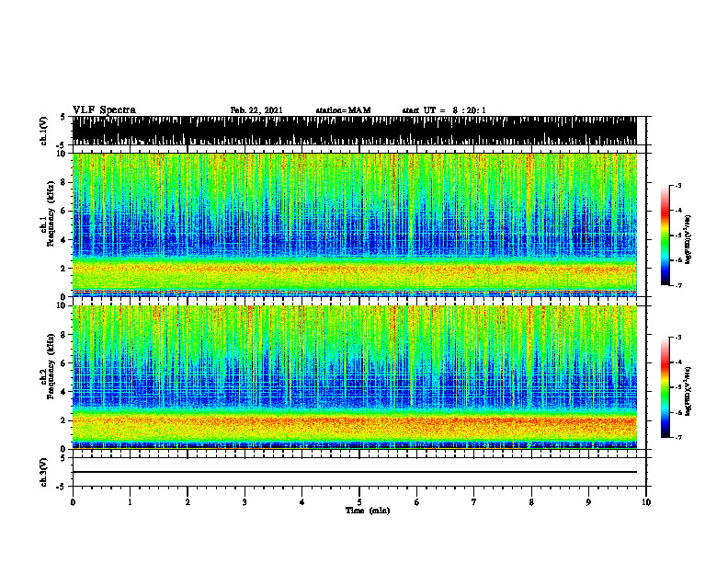This screenshot has width=728, height=563.
Task: Click the "8" tick on the time axis
Action: pyautogui.click(x=531, y=501)
